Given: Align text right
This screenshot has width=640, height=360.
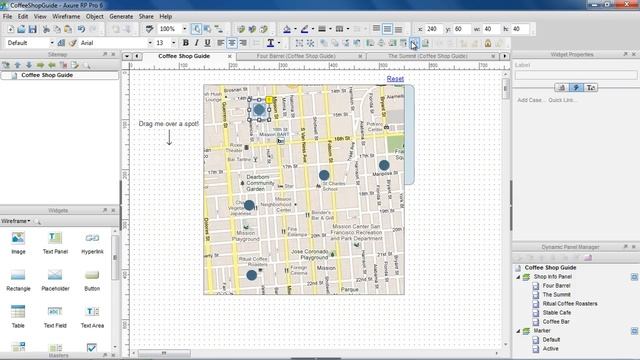Looking at the screenshot, I should 243,43.
